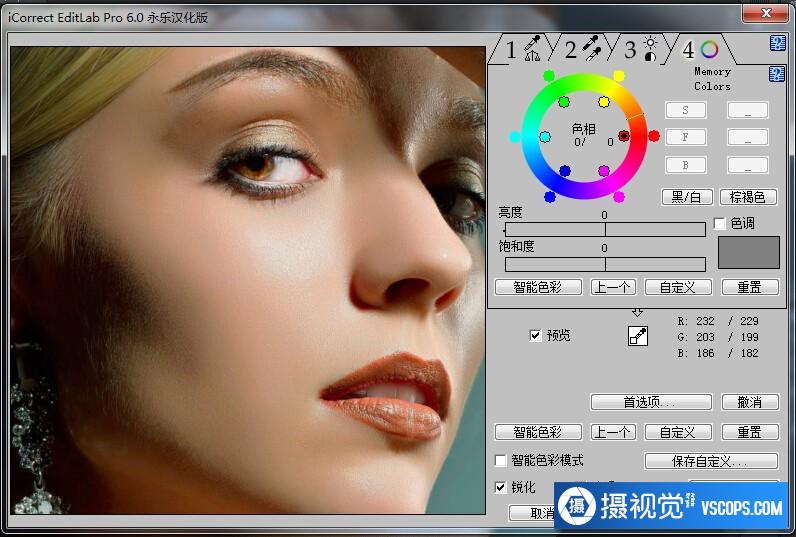796x537 pixels.
Task: Click the underscore button beside B
Action: (748, 165)
